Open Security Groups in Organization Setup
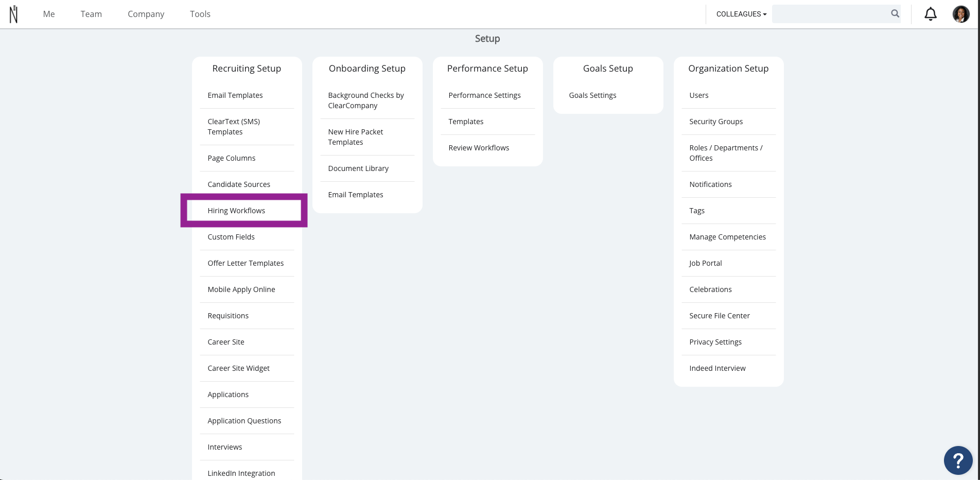980x480 pixels. tap(716, 122)
